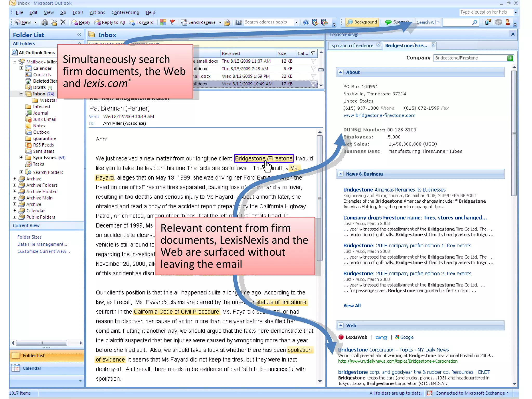Viewport: 532px width, 399px height.
Task: Click the Folder Sizes link
Action: point(29,237)
